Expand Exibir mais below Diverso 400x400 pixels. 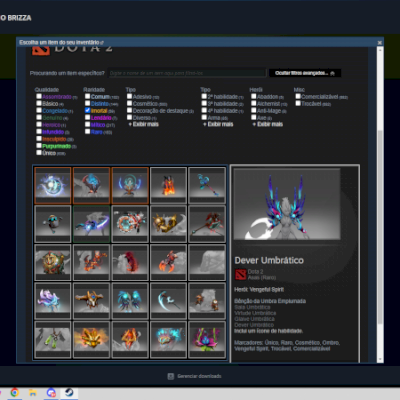(144, 124)
